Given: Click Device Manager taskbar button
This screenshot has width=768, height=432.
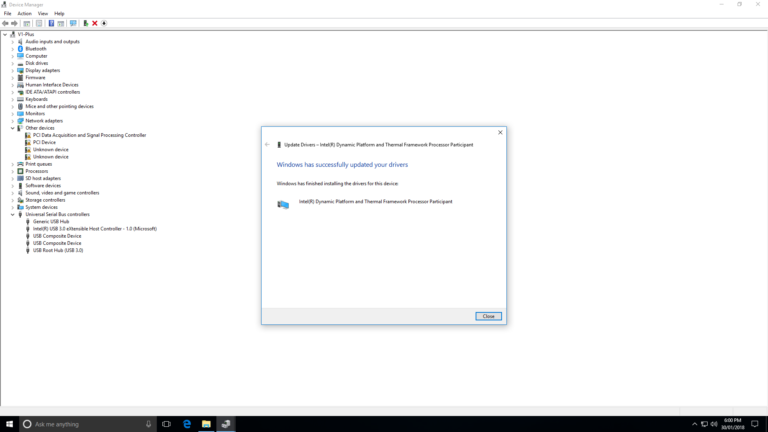Looking at the screenshot, I should point(226,424).
